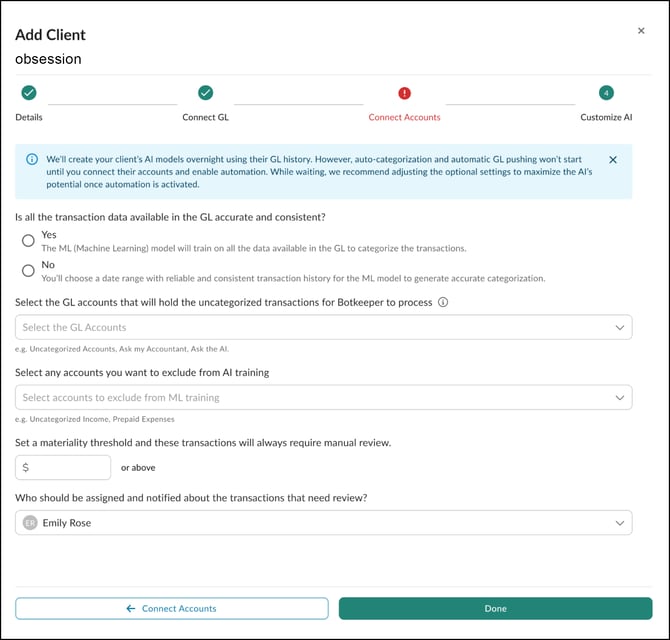Click the back Connect Accounts button
The width and height of the screenshot is (670, 640).
[171, 608]
